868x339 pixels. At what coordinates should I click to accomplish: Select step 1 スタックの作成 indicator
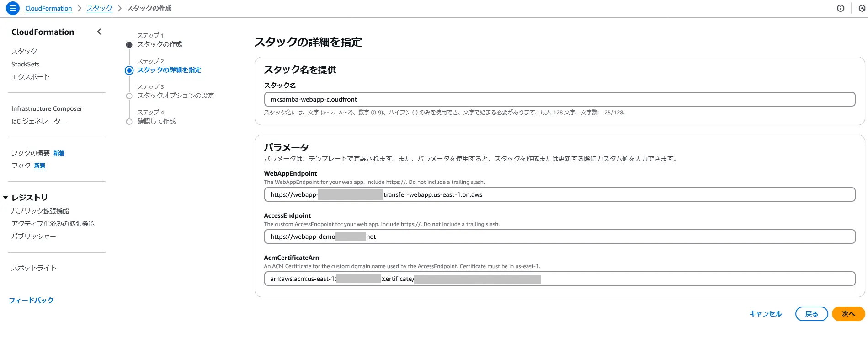coord(129,45)
